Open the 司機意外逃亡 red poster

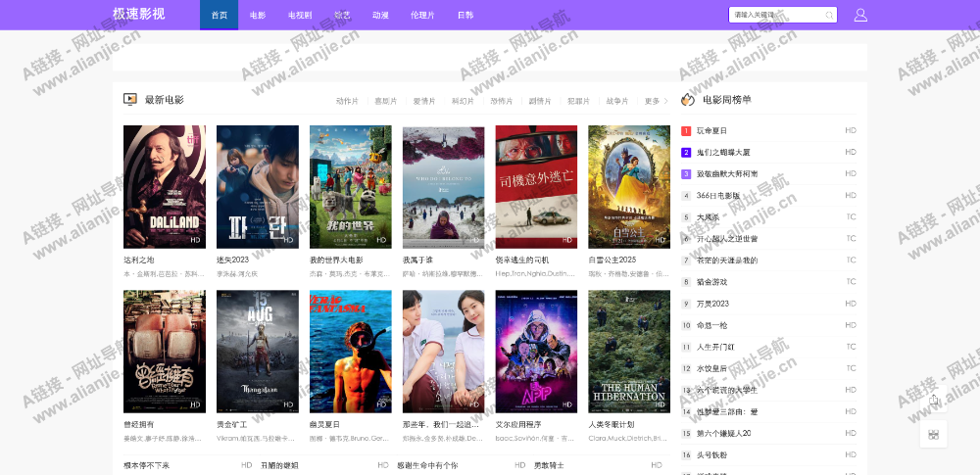pyautogui.click(x=536, y=187)
